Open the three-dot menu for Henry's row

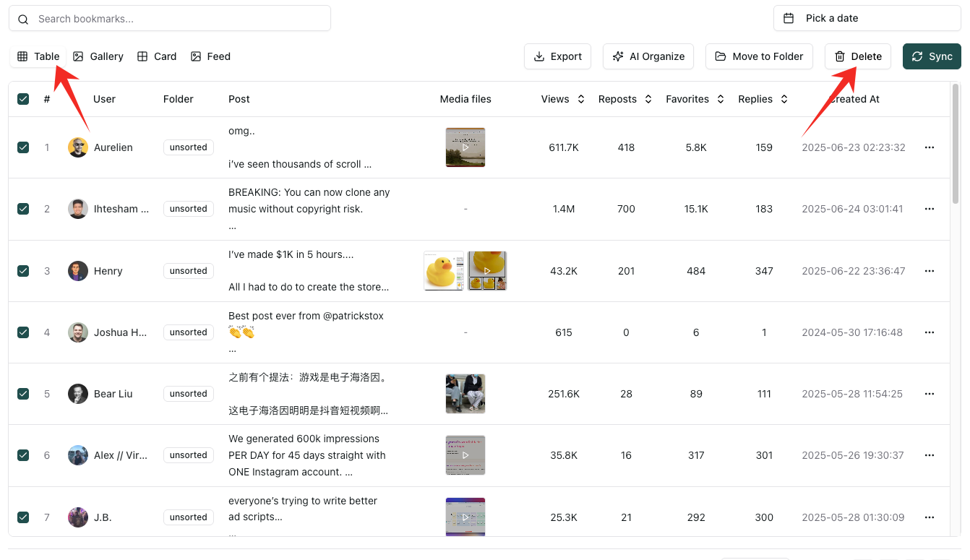click(x=930, y=271)
